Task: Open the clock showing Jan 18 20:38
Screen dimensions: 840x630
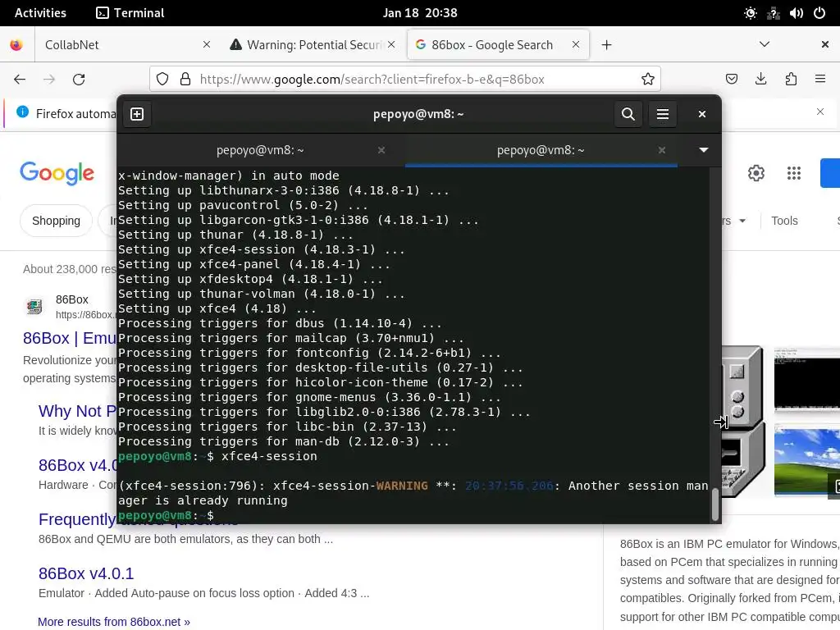Action: click(420, 13)
